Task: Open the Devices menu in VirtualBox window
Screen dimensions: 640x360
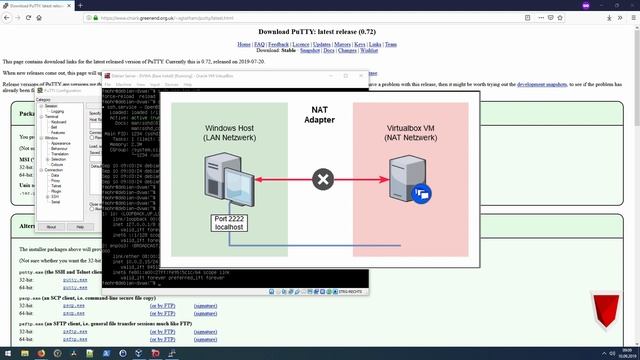Action: [x=172, y=84]
